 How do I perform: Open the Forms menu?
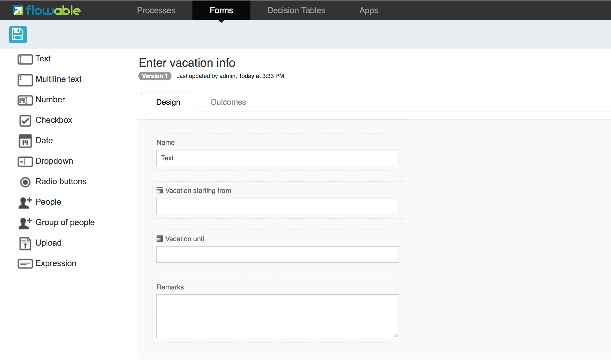point(221,10)
